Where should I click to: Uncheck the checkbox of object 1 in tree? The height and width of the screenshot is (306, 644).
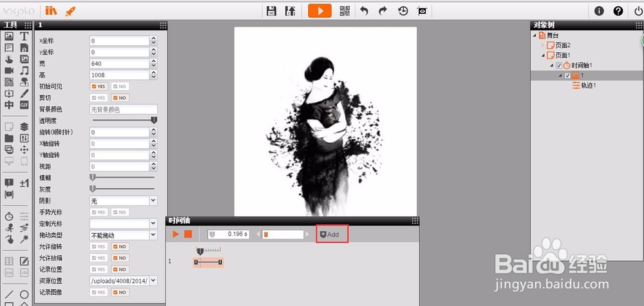click(x=567, y=75)
